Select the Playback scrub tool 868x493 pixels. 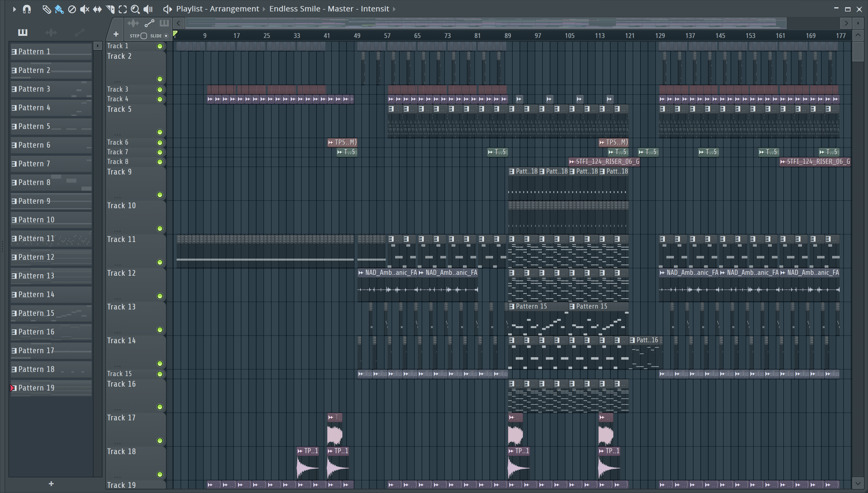tap(148, 9)
